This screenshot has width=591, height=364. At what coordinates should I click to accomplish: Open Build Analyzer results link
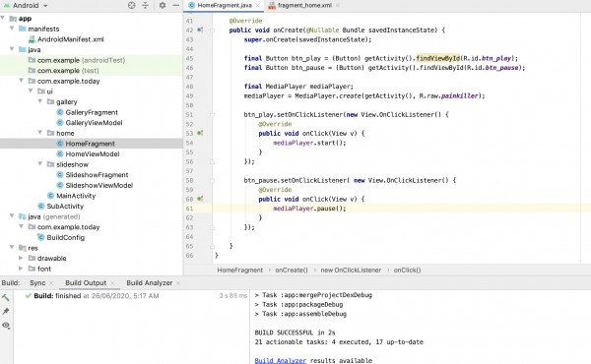pos(281,360)
